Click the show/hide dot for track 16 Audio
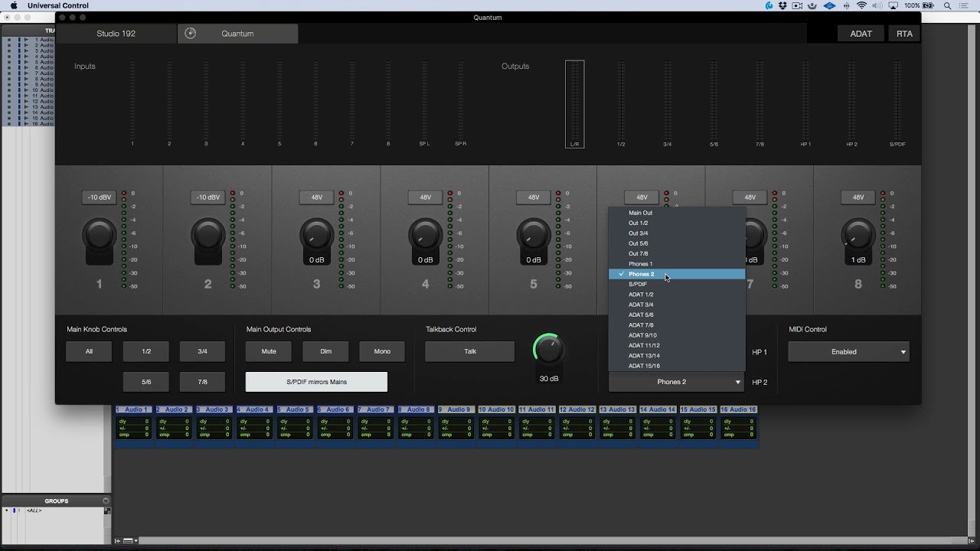 tap(8, 123)
